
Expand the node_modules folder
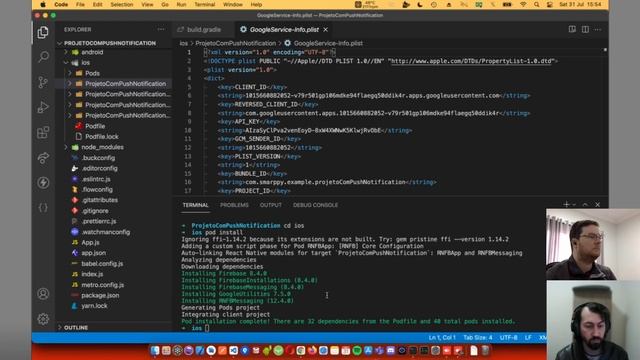click(x=102, y=147)
